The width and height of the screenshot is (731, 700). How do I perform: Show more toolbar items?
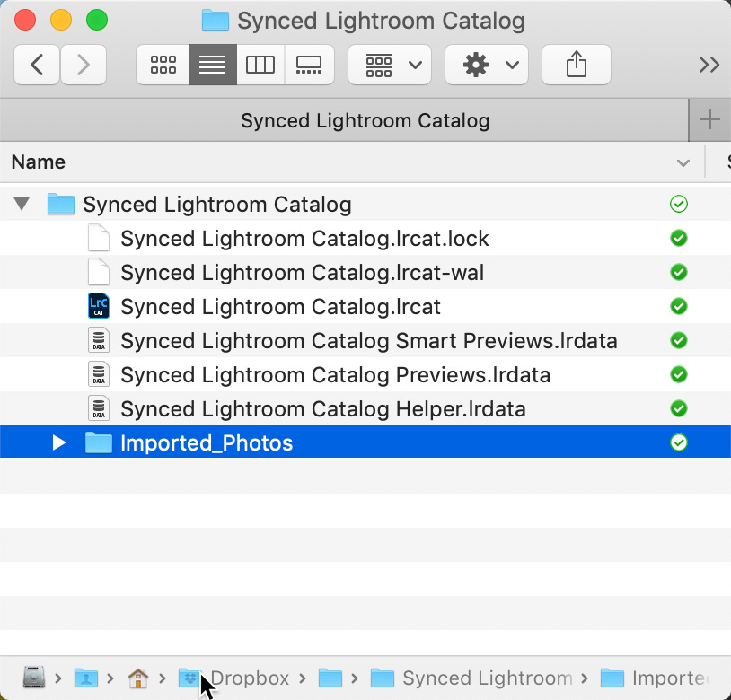click(709, 65)
